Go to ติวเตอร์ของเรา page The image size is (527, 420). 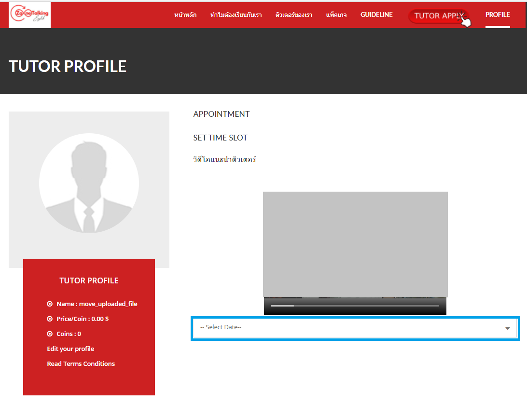click(294, 15)
